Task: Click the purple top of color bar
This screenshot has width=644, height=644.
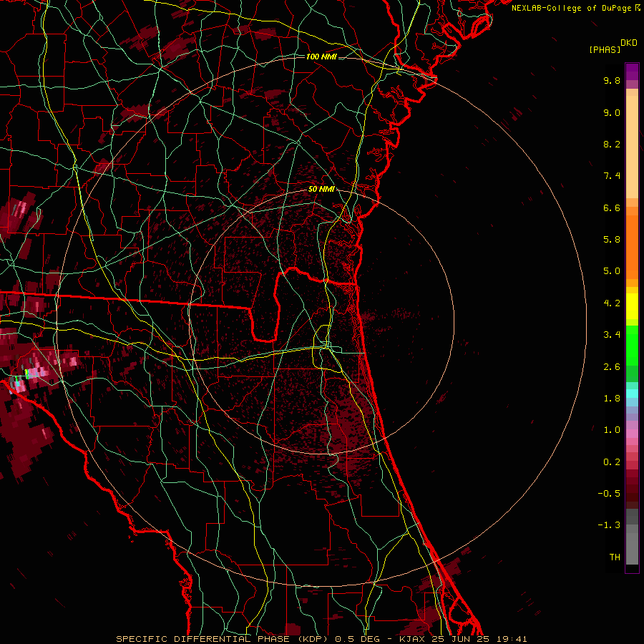Action: (x=632, y=72)
